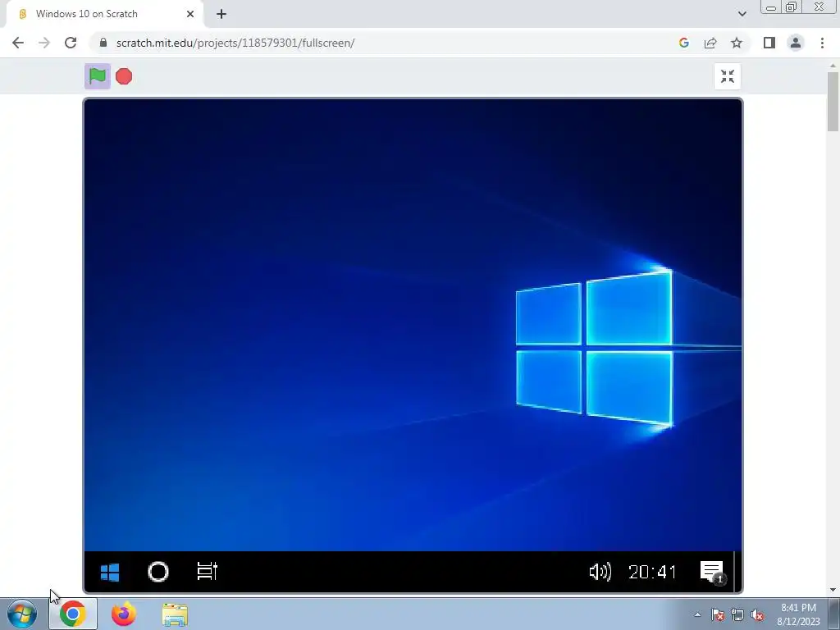
Task: Click network icon in system tray
Action: [x=737, y=615]
